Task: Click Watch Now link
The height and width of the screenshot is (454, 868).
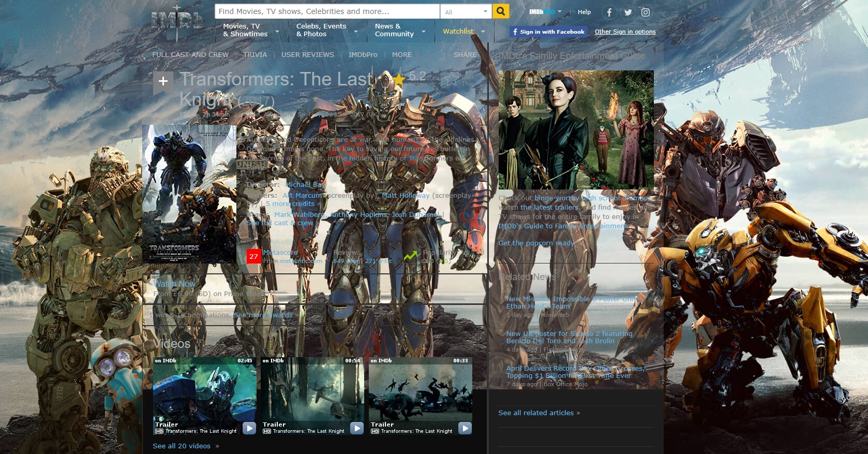Action: tap(174, 284)
